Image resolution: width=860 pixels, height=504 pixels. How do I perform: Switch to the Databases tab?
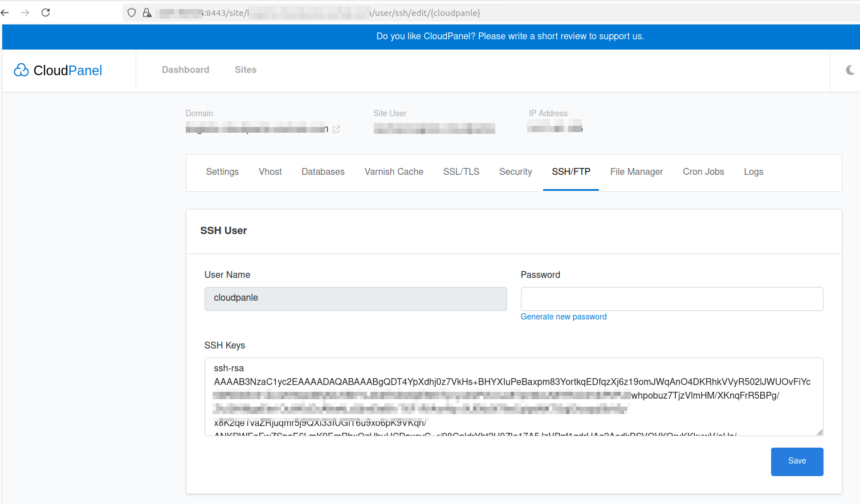[323, 171]
